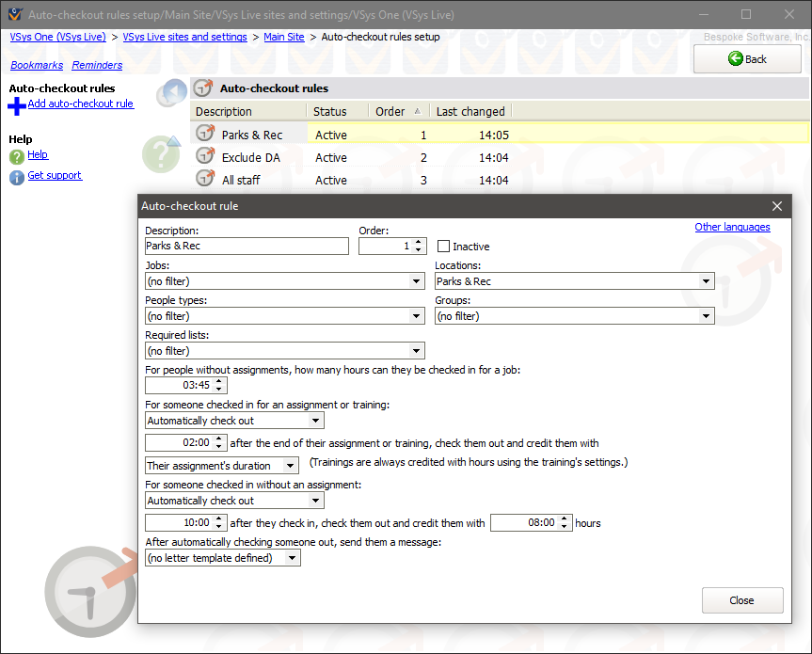
Task: Click the Exclude DA row clock icon
Action: (205, 157)
